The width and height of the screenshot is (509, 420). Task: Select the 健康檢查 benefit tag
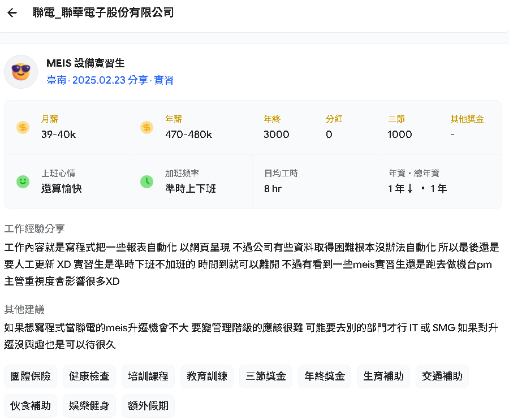click(89, 376)
